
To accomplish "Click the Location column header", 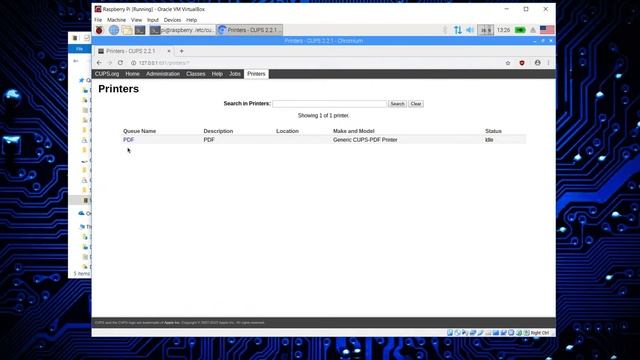I will (287, 131).
